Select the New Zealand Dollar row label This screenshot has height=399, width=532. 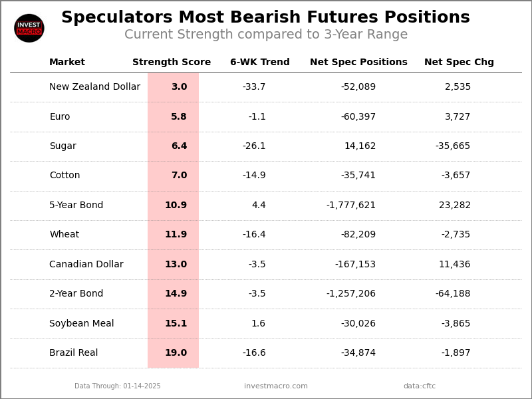[94, 87]
